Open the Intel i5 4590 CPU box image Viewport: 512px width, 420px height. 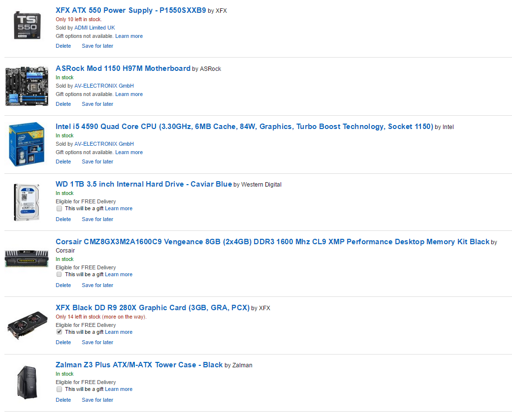(27, 144)
